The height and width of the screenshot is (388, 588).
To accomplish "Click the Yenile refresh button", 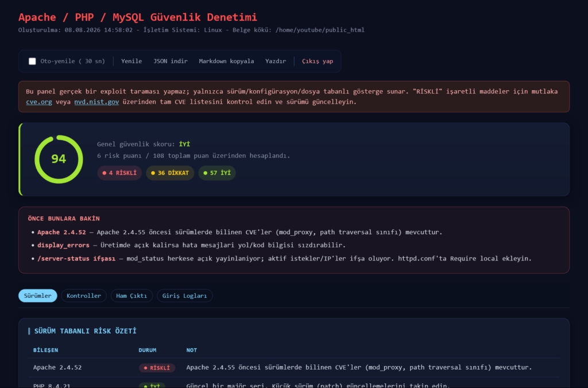I will [x=131, y=61].
